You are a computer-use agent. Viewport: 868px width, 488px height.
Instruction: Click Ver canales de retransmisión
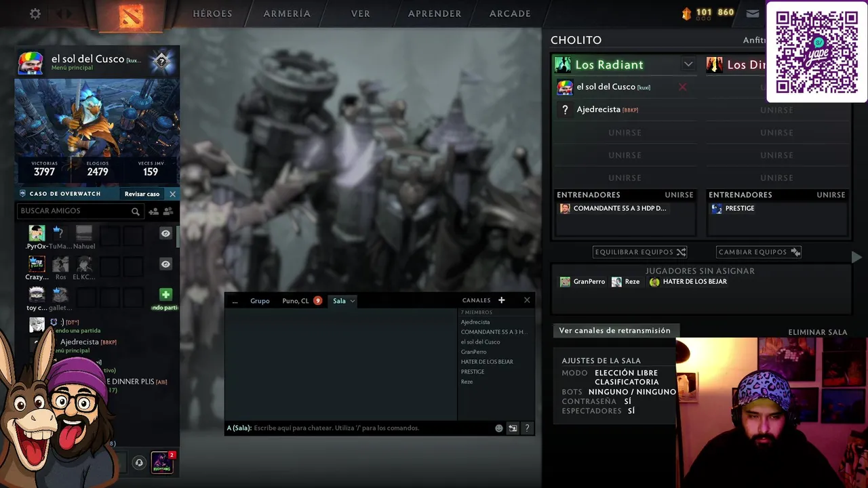pyautogui.click(x=614, y=331)
